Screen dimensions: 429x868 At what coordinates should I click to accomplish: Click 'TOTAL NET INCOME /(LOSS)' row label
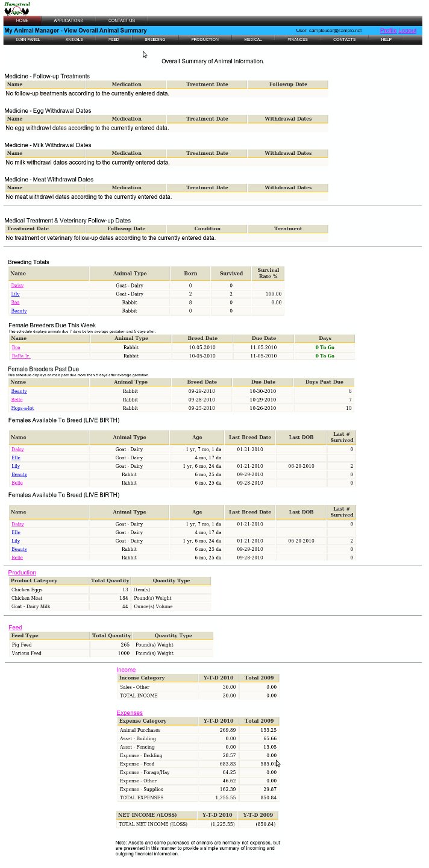click(158, 823)
